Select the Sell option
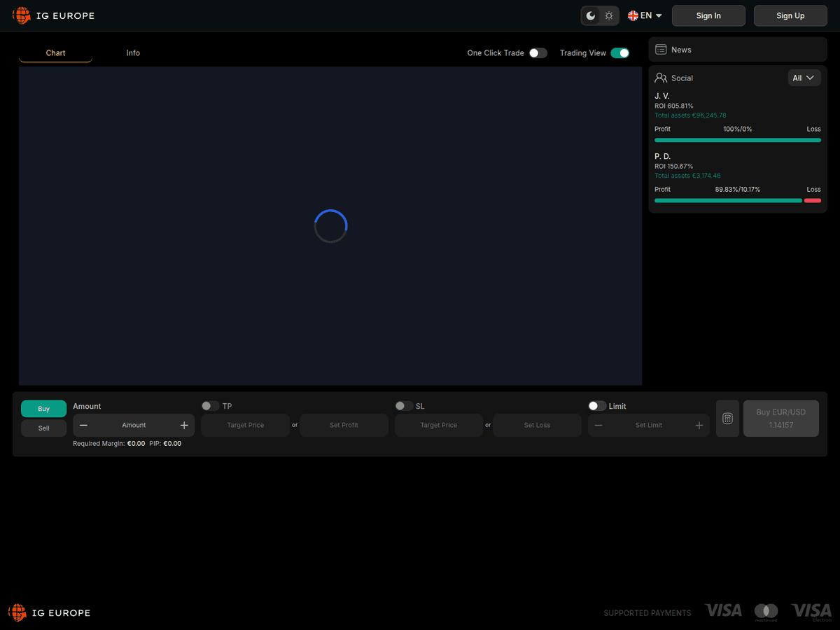Image resolution: width=840 pixels, height=630 pixels. [x=43, y=428]
